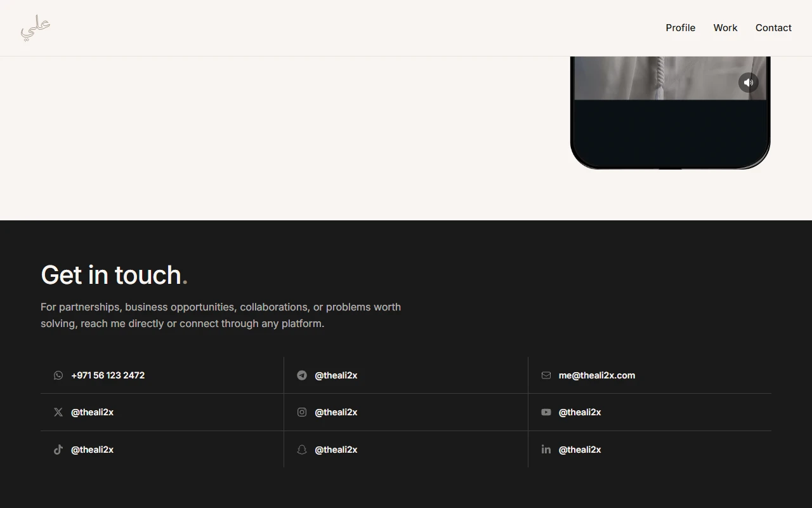
Task: Click the phone mockup video thumbnail
Action: click(x=671, y=78)
